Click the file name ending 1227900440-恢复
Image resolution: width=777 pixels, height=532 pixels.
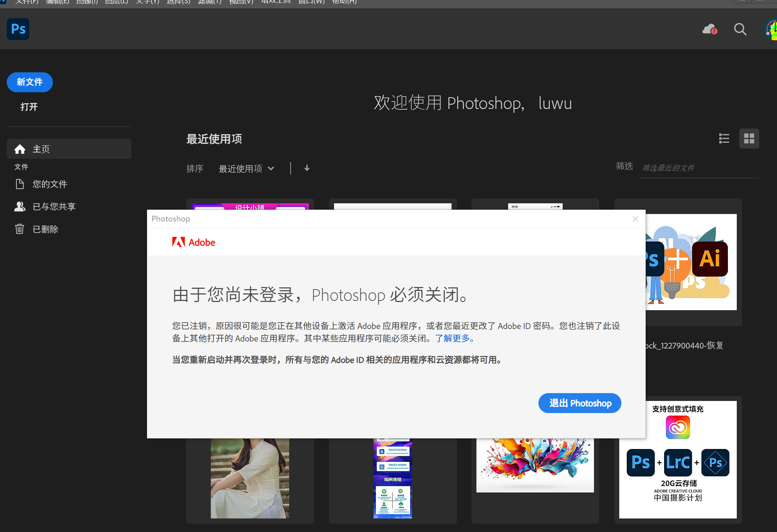click(684, 345)
